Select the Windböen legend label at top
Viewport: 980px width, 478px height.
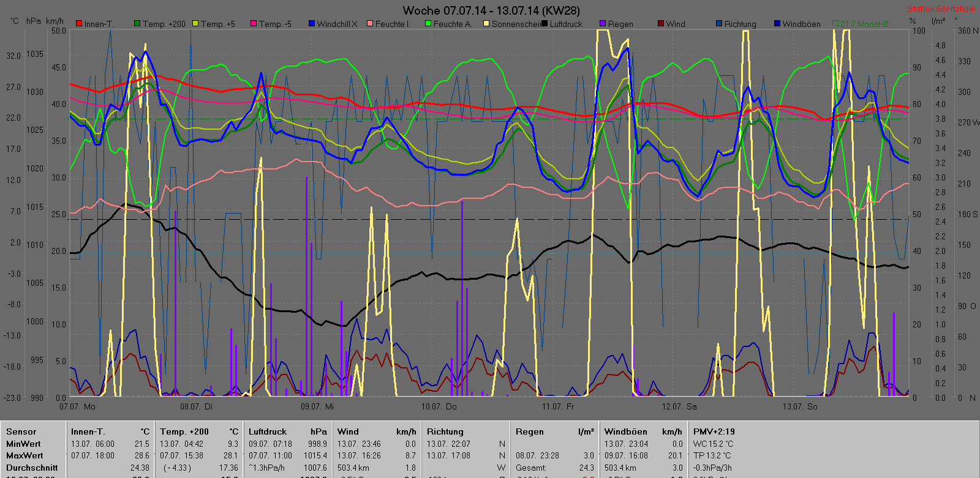coord(801,24)
